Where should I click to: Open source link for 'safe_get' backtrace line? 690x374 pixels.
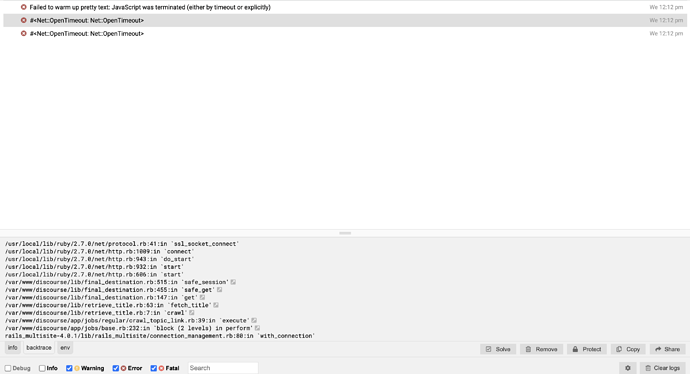pyautogui.click(x=220, y=290)
